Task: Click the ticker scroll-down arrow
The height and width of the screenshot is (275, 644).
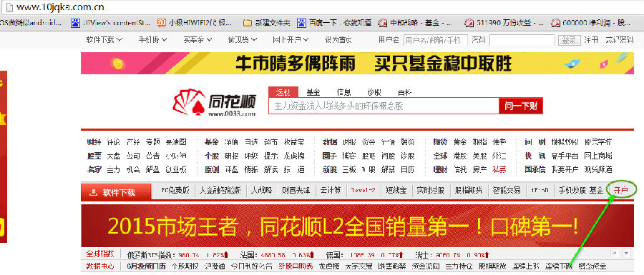Action: (627, 254)
